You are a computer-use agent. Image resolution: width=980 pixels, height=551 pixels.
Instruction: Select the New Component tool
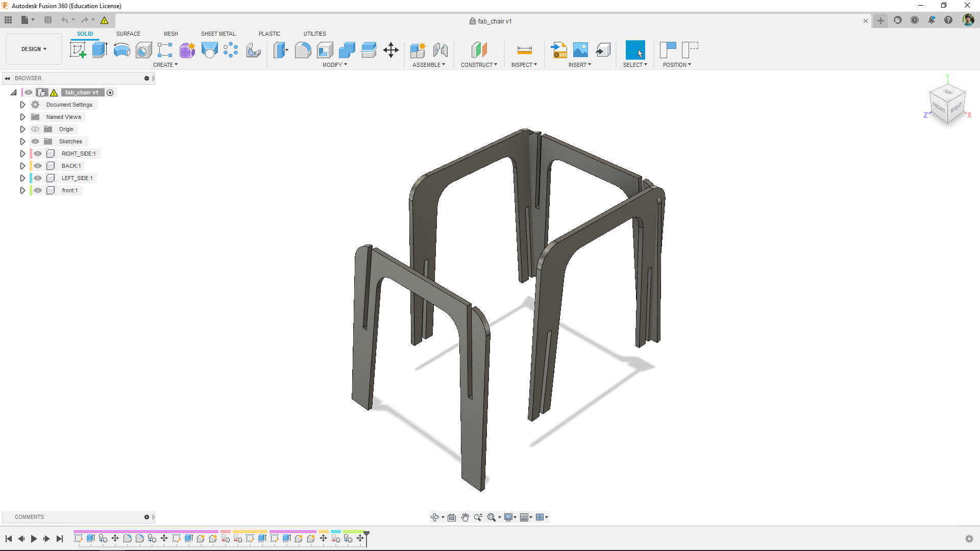(x=418, y=50)
